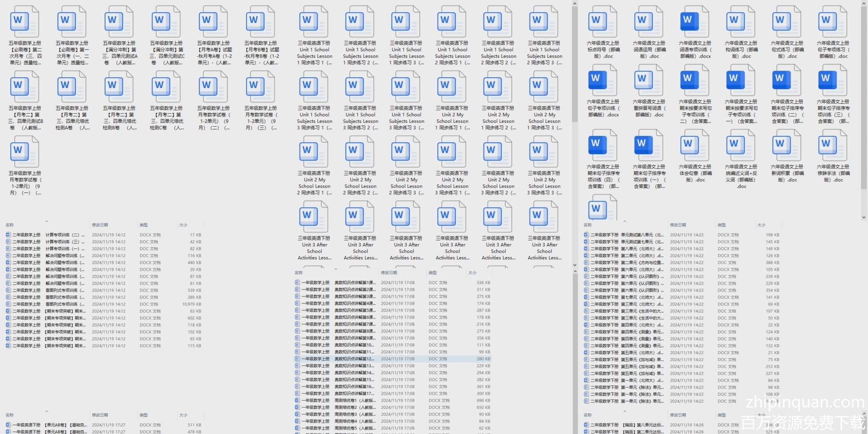Sort 二年级数学下册 list by 大小 header

pos(761,225)
